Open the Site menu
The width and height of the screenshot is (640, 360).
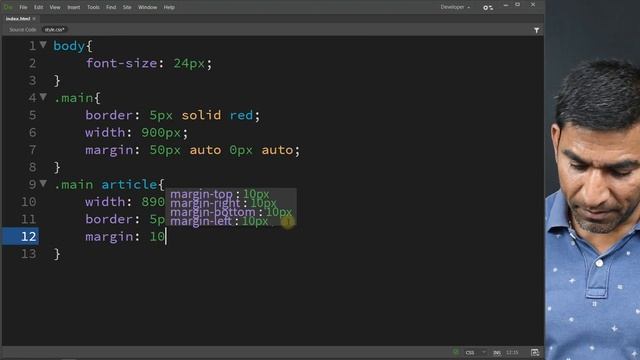(127, 7)
